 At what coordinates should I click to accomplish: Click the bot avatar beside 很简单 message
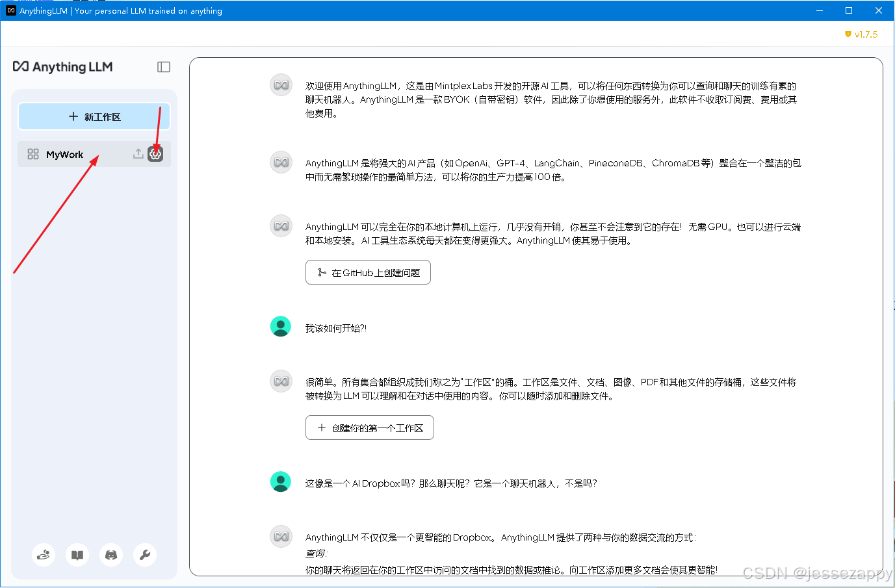tap(281, 381)
